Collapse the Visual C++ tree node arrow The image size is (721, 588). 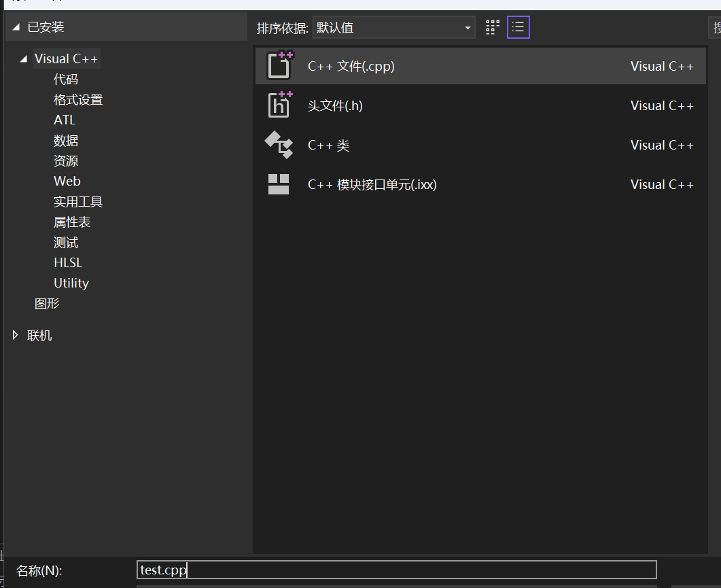coord(24,59)
